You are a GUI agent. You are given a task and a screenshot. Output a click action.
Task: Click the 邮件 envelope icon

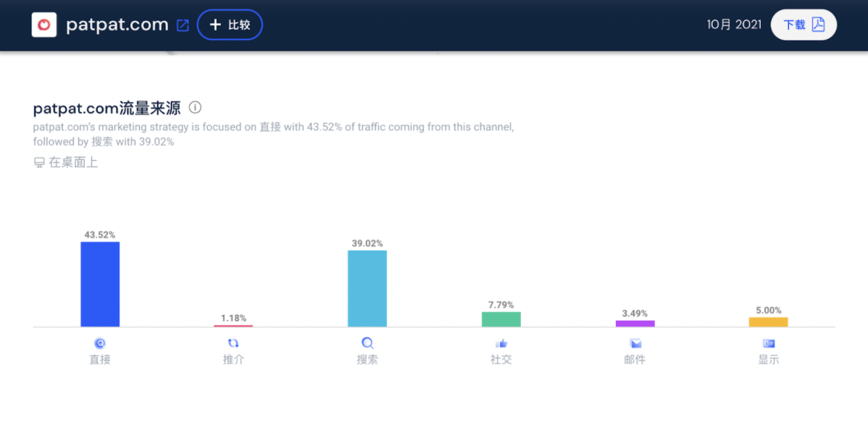click(x=635, y=343)
